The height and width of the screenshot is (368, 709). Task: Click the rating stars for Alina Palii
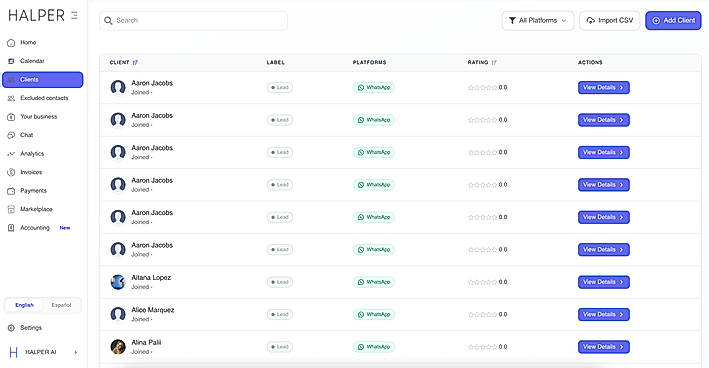pyautogui.click(x=482, y=347)
